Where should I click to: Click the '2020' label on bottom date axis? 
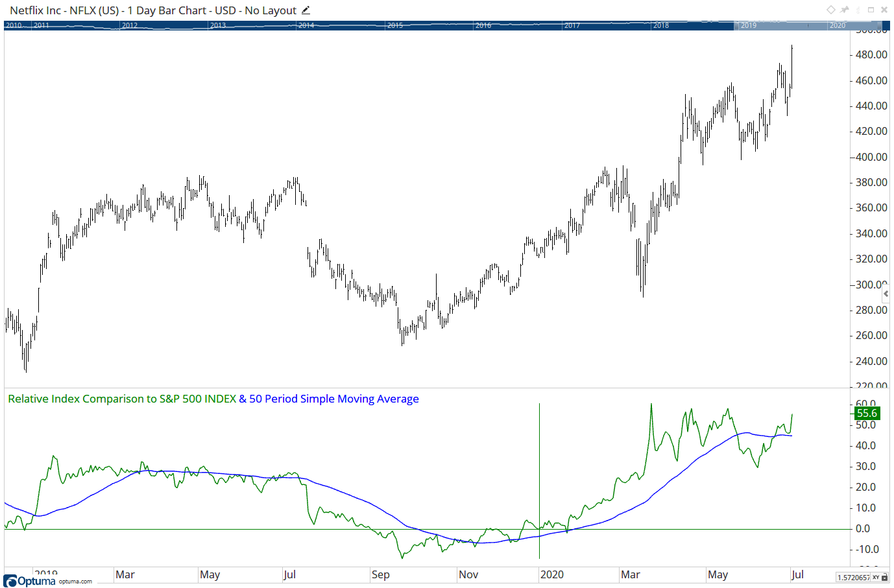551,574
